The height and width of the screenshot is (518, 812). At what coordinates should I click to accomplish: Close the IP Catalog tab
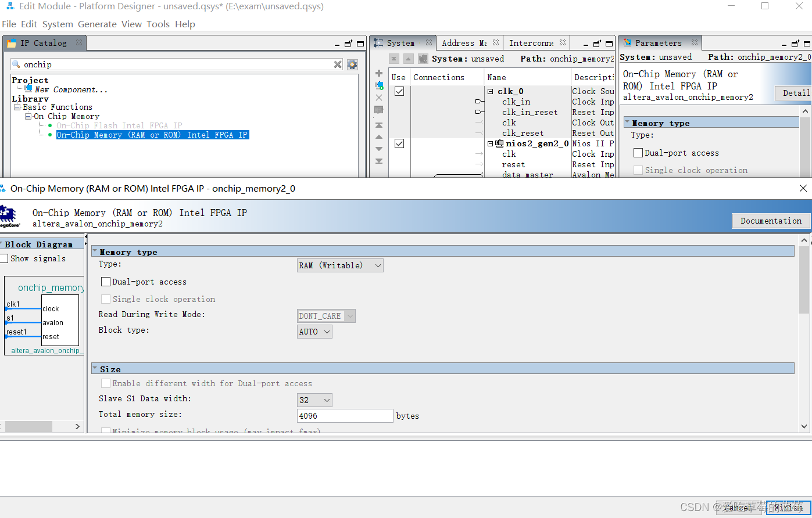pyautogui.click(x=79, y=42)
